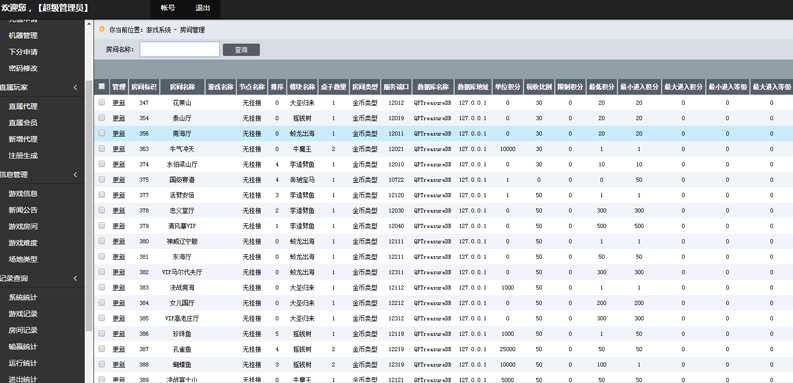
Task: Check the checkbox for room 牛气冲天
Action: click(x=102, y=149)
